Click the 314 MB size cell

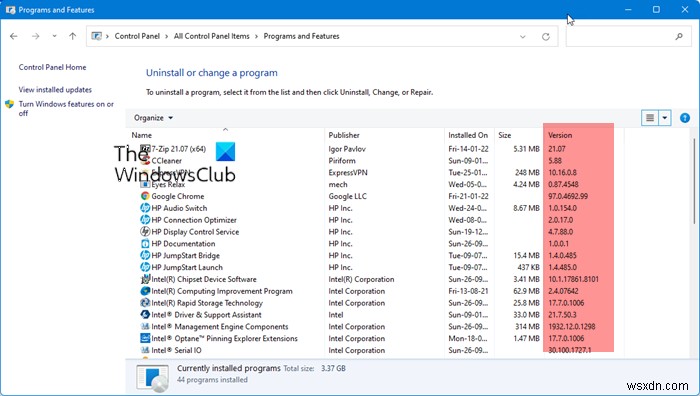tap(527, 326)
